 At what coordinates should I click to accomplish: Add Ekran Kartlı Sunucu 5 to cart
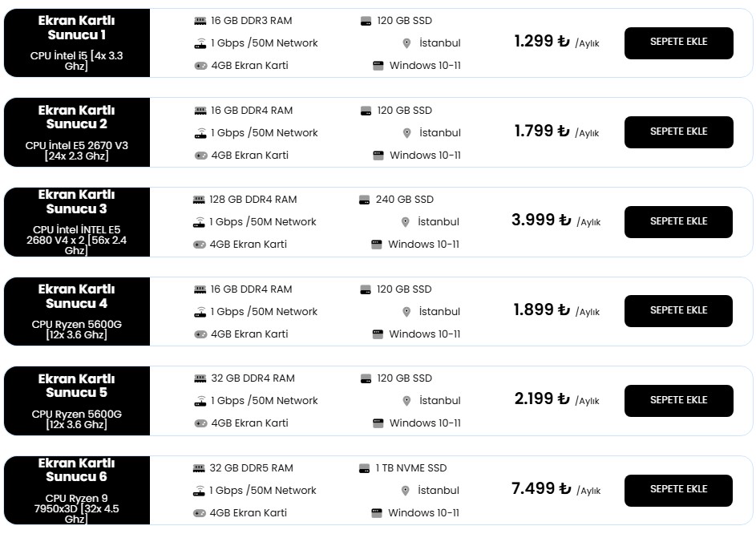tap(678, 400)
